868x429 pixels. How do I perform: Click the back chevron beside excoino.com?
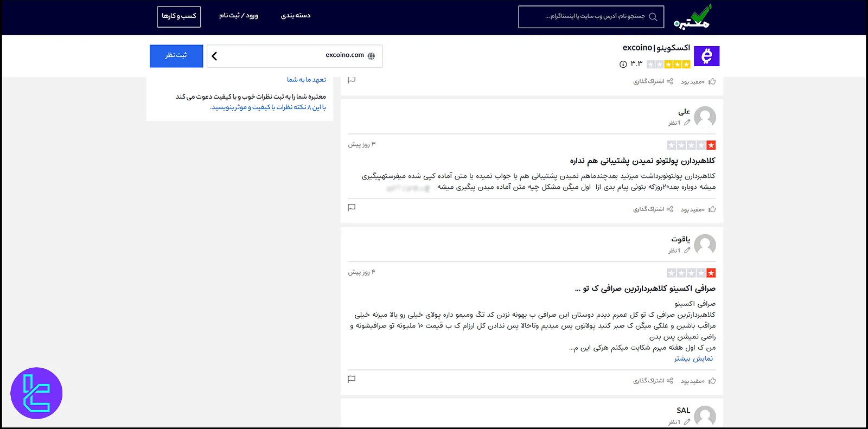pyautogui.click(x=214, y=56)
